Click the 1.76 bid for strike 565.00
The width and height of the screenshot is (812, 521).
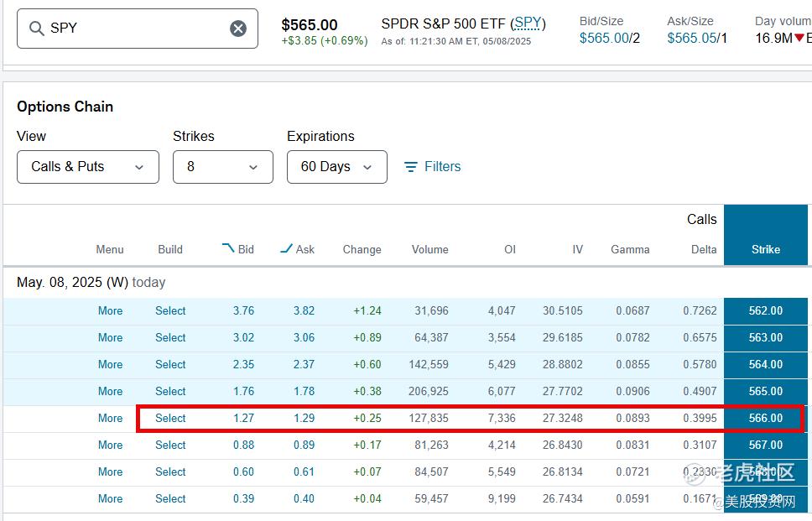coord(243,392)
